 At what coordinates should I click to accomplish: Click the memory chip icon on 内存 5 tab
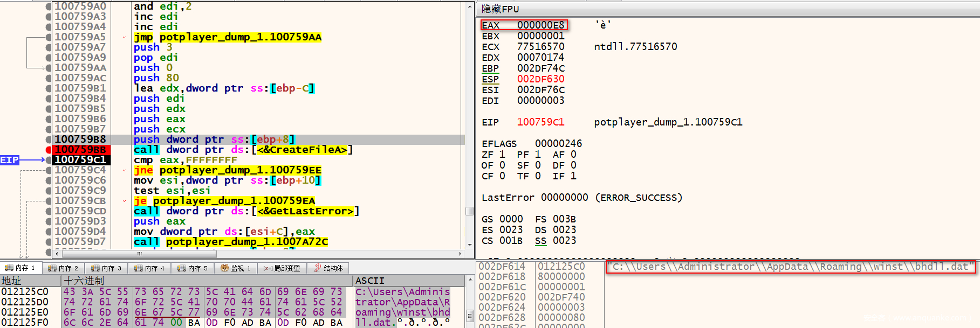tap(181, 268)
